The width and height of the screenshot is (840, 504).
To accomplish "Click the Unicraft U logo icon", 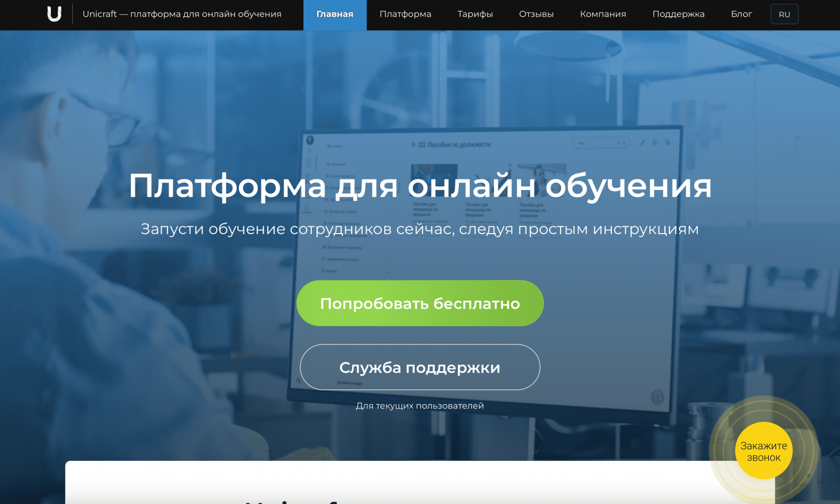I will (54, 14).
